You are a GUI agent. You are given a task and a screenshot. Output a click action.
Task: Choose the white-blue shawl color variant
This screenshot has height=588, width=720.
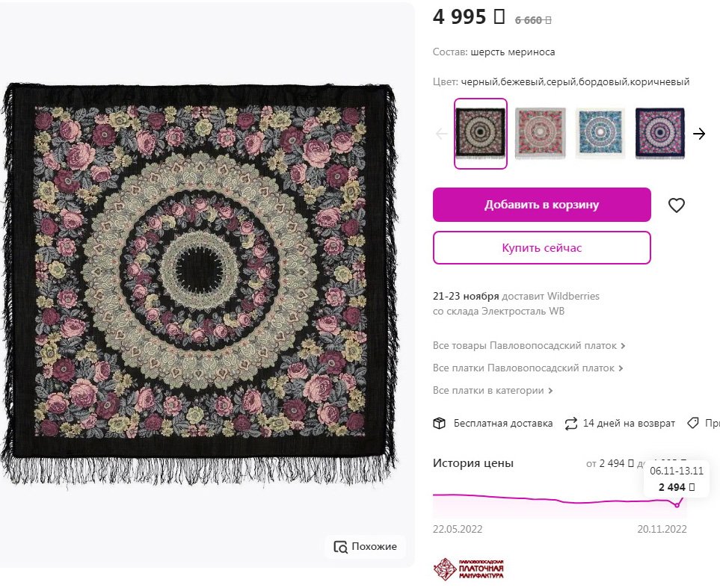click(x=600, y=134)
